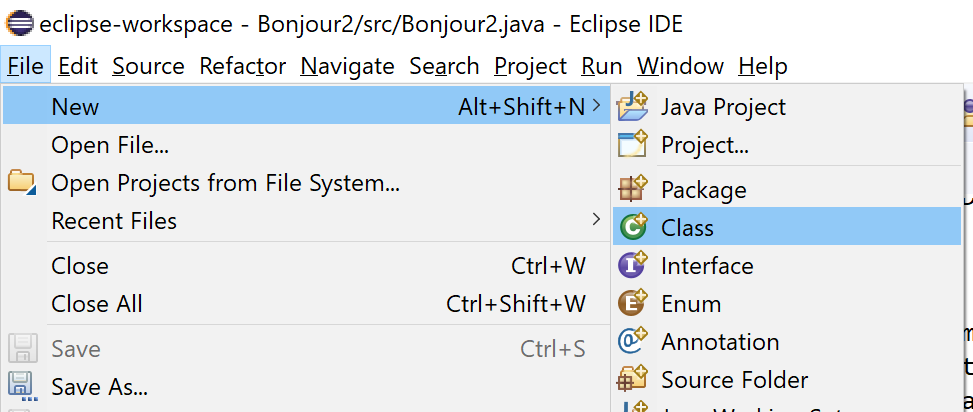The height and width of the screenshot is (412, 973).
Task: Click the brown Enum icon
Action: point(633,303)
